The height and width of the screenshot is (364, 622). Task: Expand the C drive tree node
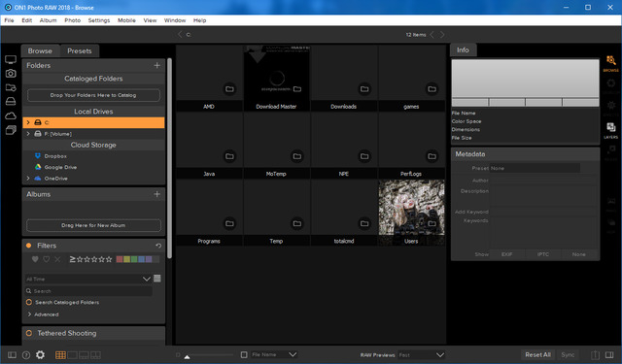pos(28,122)
